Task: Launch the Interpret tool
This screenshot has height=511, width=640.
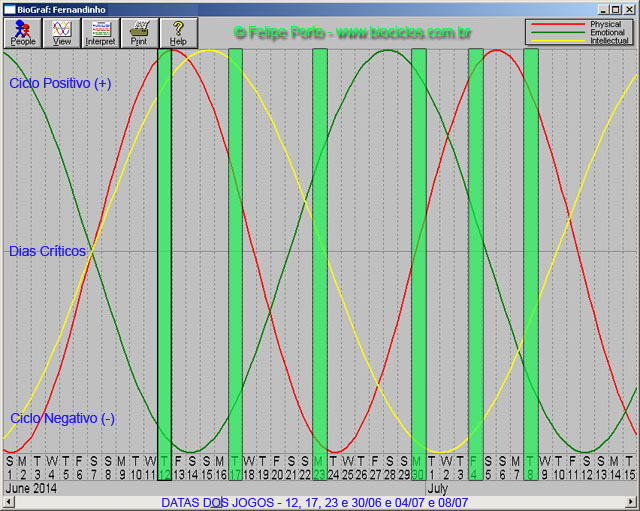Action: click(x=100, y=33)
